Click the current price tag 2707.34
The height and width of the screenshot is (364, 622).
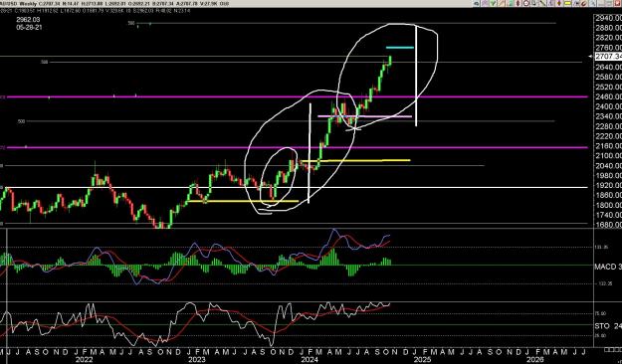click(608, 57)
